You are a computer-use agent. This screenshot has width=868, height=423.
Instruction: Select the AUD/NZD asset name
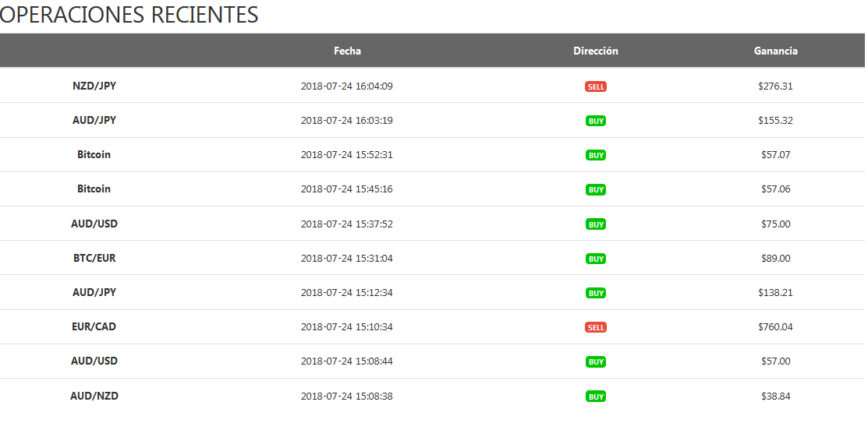tap(94, 396)
